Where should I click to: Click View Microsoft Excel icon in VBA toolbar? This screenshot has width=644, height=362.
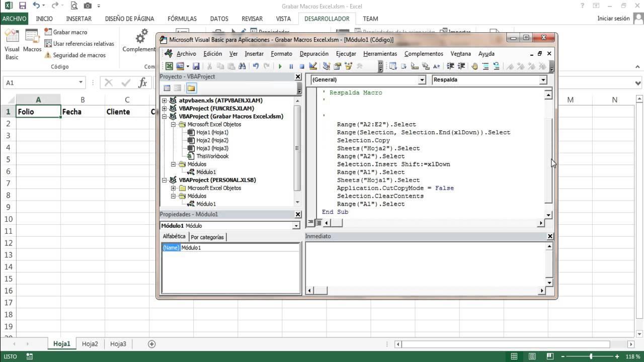click(x=170, y=66)
